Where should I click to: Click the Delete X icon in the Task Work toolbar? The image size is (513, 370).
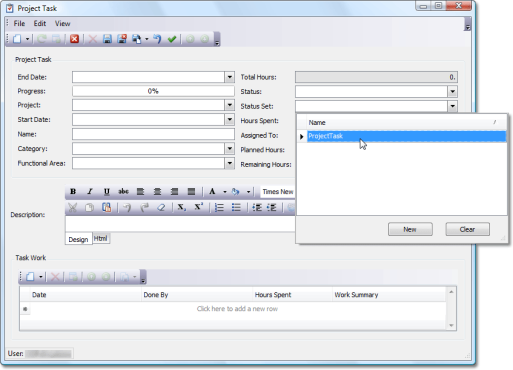click(x=55, y=277)
